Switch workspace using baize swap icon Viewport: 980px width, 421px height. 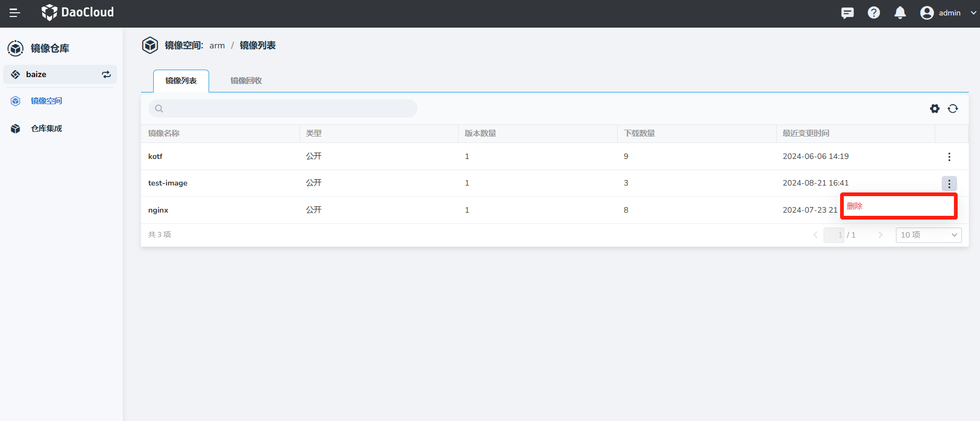pos(106,74)
